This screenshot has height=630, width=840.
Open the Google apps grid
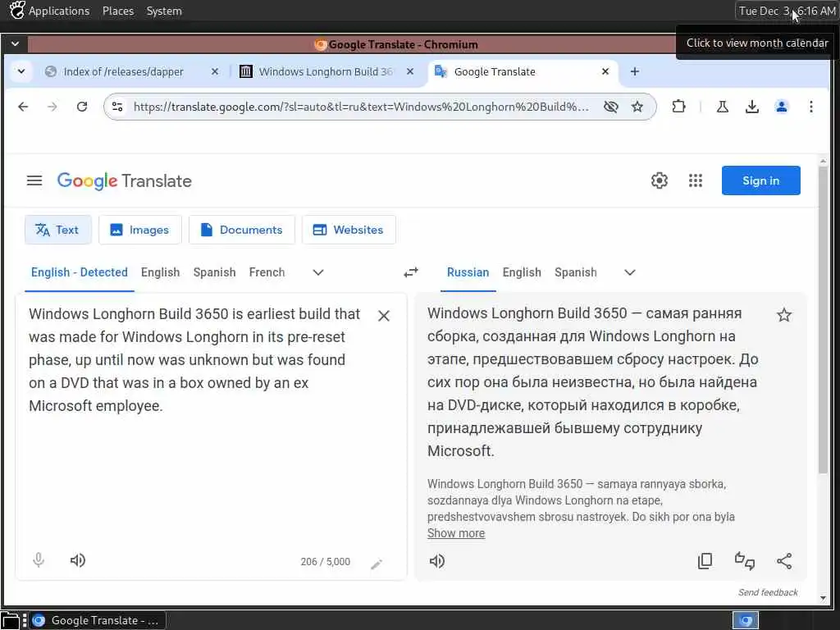tap(696, 180)
